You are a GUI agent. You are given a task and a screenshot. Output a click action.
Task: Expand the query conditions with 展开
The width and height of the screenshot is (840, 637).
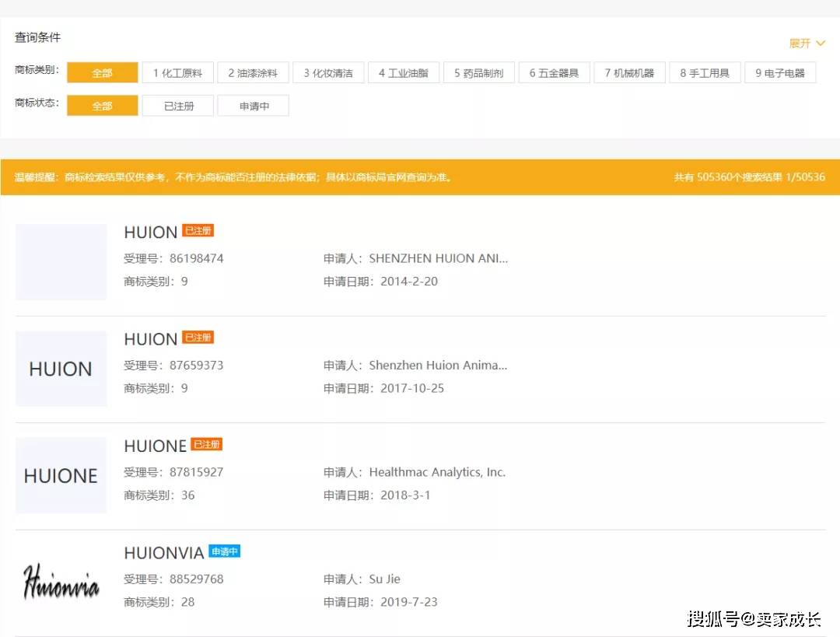pyautogui.click(x=806, y=44)
